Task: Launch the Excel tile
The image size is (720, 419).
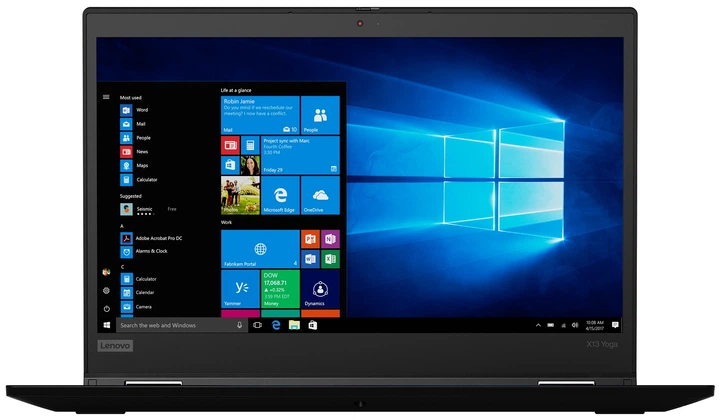Action: coord(330,259)
